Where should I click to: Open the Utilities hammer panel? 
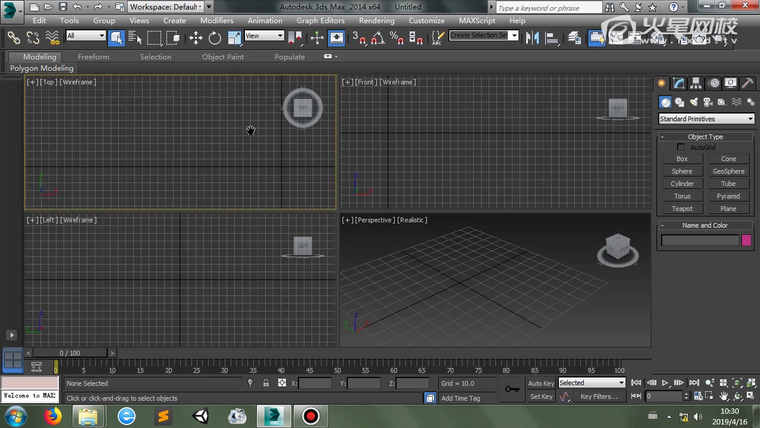(747, 83)
